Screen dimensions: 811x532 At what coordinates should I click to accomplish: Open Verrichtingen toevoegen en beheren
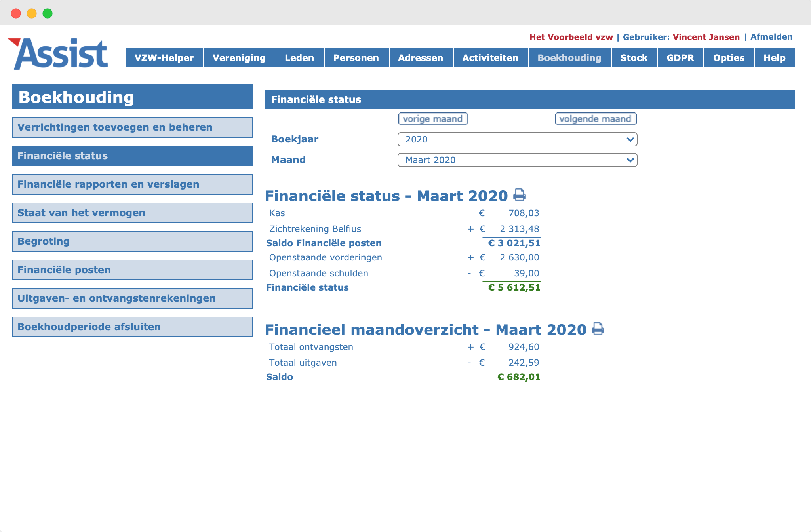pos(132,127)
